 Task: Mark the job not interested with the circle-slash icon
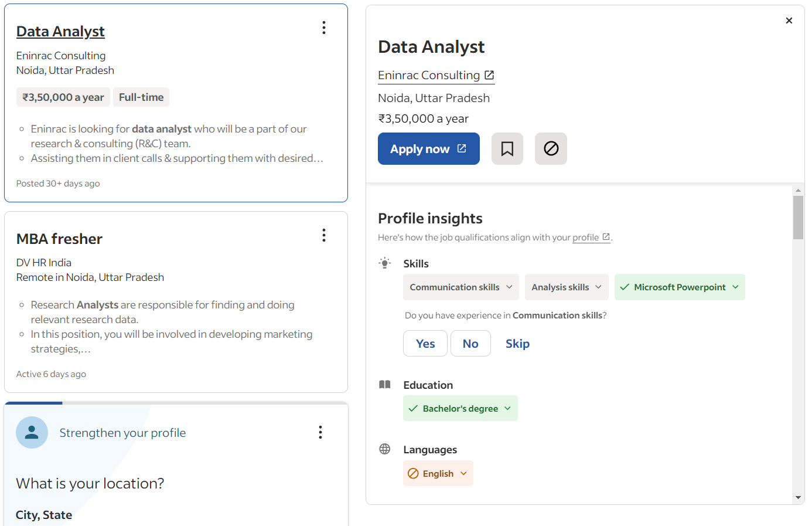pos(551,148)
